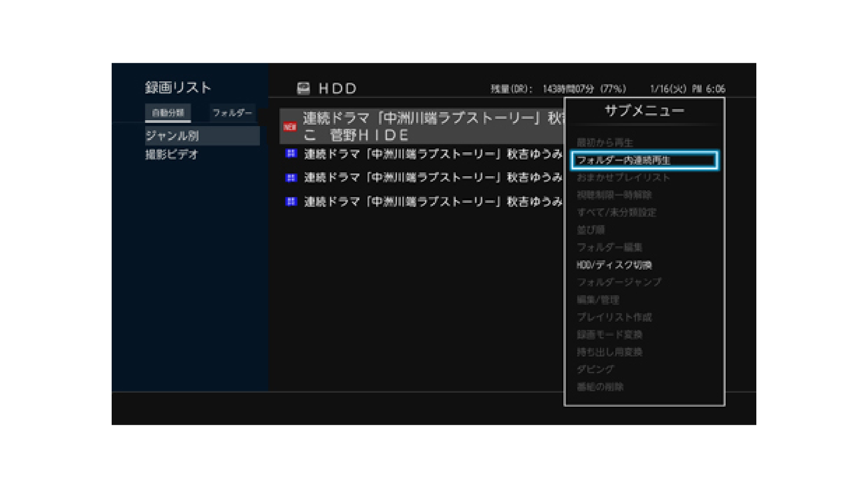Select プレイリスト作成 menu option
The height and width of the screenshot is (488, 868).
tap(614, 317)
